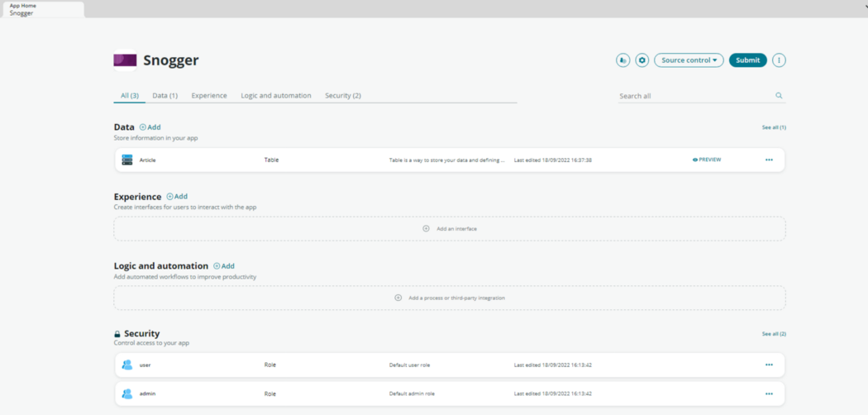This screenshot has width=868, height=415.
Task: Switch to the Security (2) tab
Action: [343, 96]
